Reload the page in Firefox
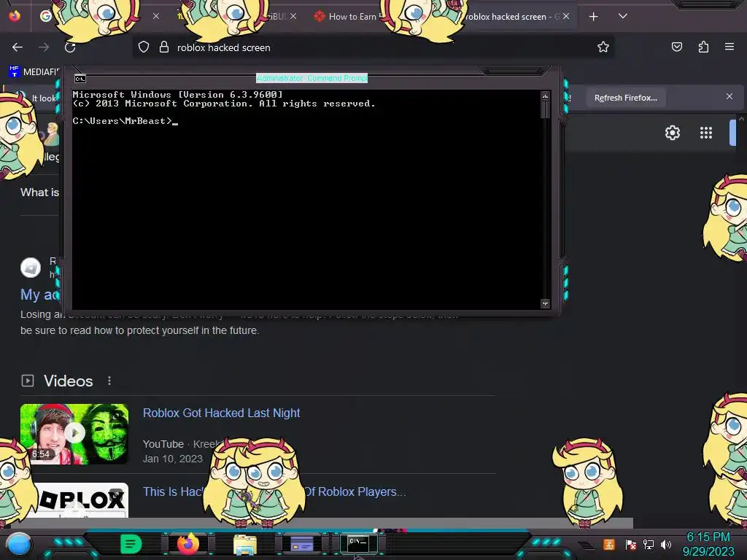Screen dimensions: 747x560 [70, 47]
